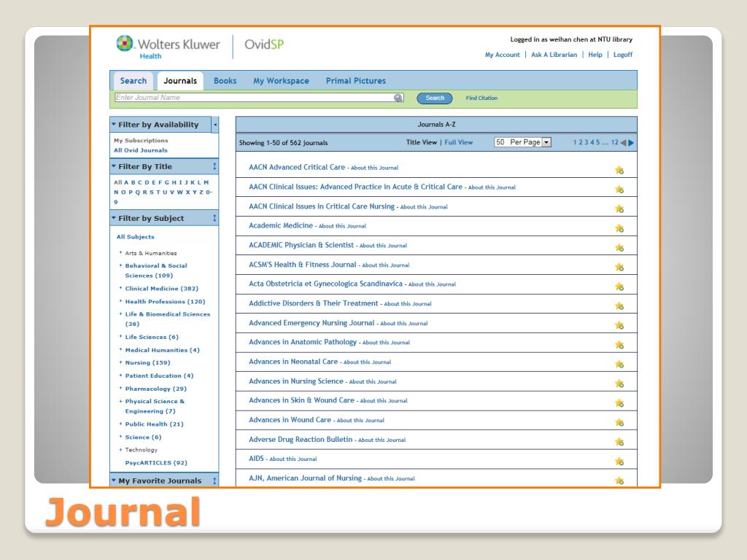This screenshot has height=560, width=747.
Task: Go to results page 3
Action: [586, 142]
